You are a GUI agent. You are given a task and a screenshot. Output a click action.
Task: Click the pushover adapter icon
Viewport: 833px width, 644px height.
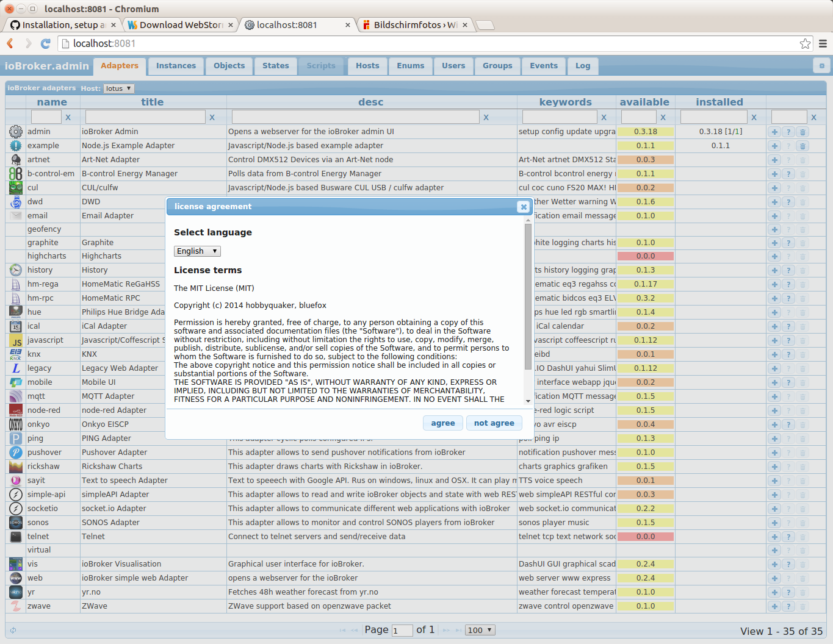pyautogui.click(x=16, y=453)
